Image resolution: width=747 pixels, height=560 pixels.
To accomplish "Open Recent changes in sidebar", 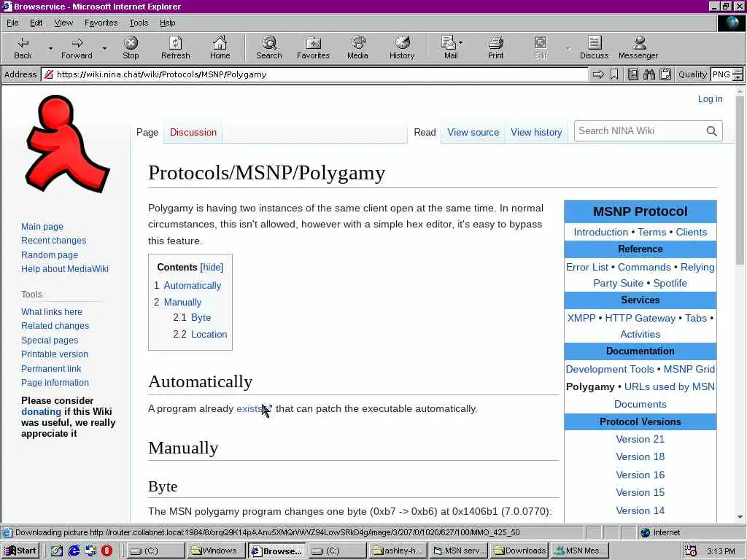I will coord(53,241).
